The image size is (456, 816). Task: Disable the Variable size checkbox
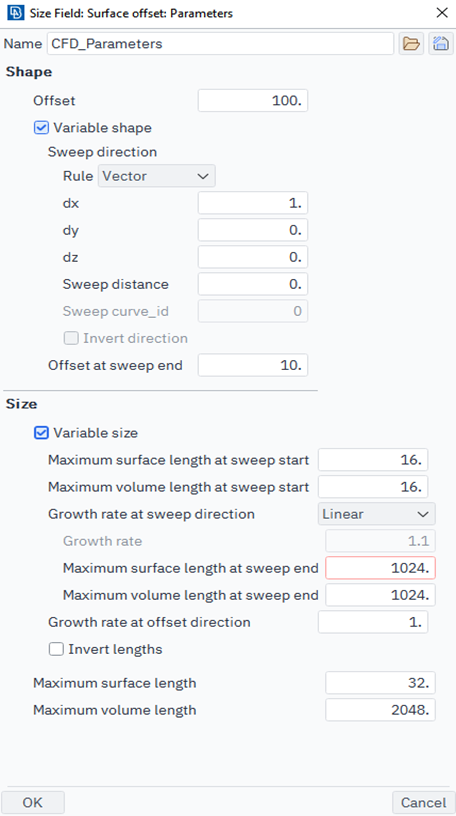41,432
